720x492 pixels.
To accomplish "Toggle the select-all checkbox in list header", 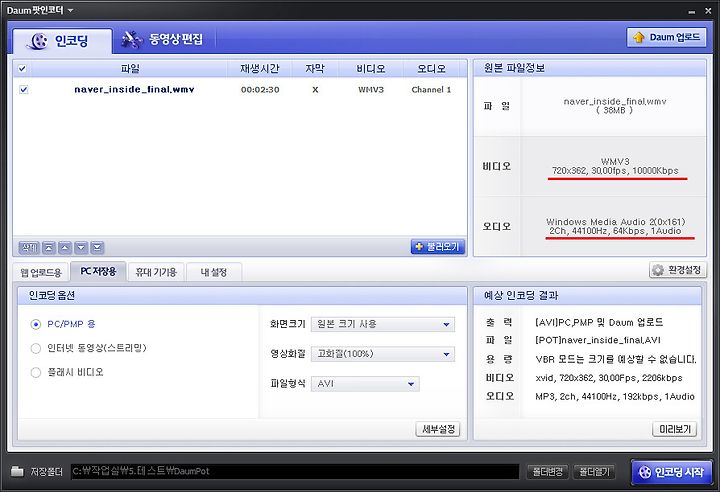I will 22,69.
